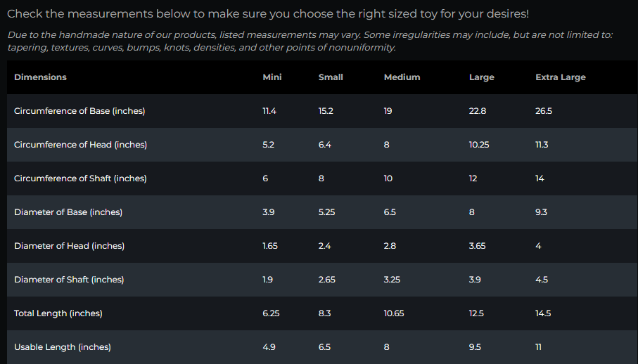638x364 pixels.
Task: Click the Dimensions column header
Action: [40, 77]
